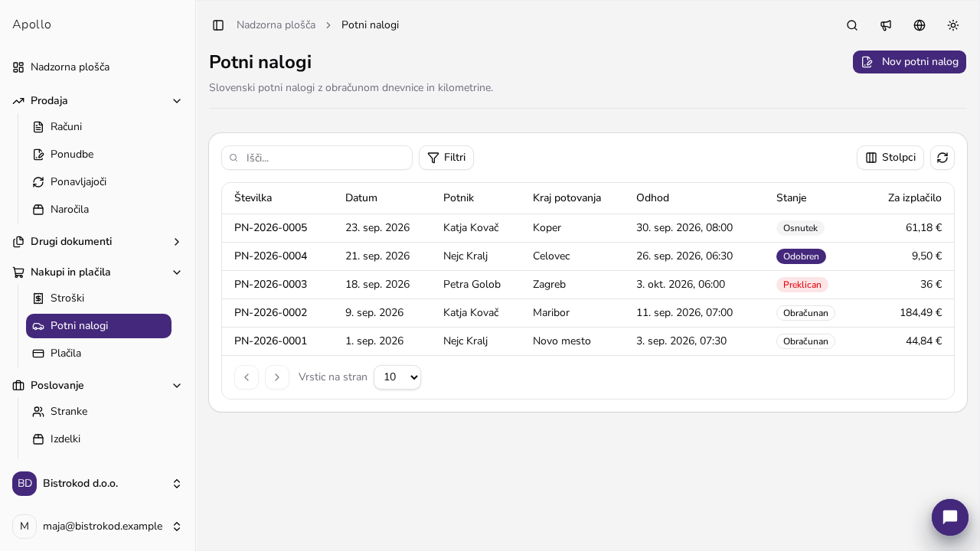Click the M user avatar

point(24,527)
